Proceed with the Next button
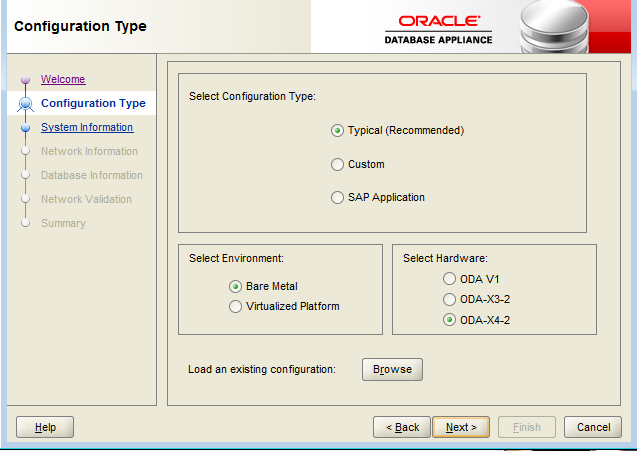The height and width of the screenshot is (451, 637). click(461, 427)
